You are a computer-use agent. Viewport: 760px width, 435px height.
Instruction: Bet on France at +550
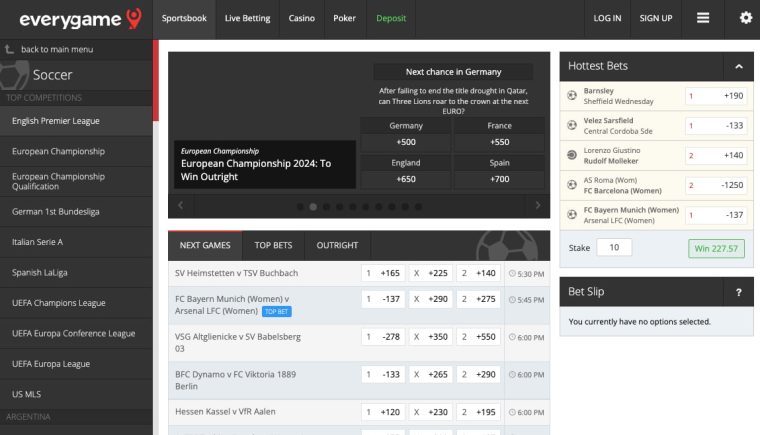[x=499, y=142]
